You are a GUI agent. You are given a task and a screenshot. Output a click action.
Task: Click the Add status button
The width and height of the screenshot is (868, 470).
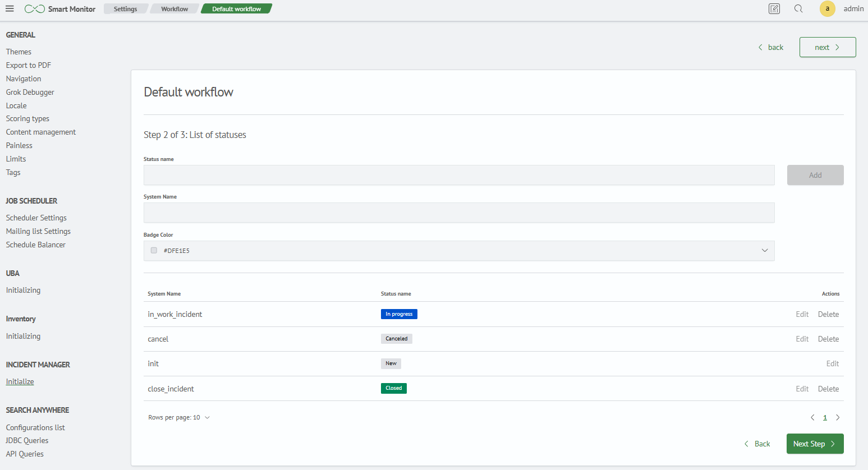[x=815, y=175]
